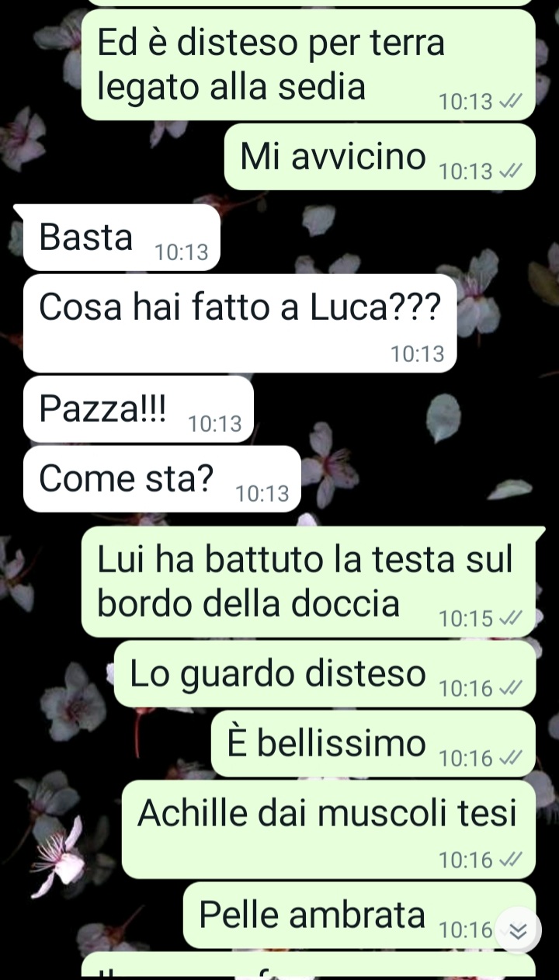Tap the 10:13 timestamp on "Basta"
559x980 pixels.
coord(182,252)
